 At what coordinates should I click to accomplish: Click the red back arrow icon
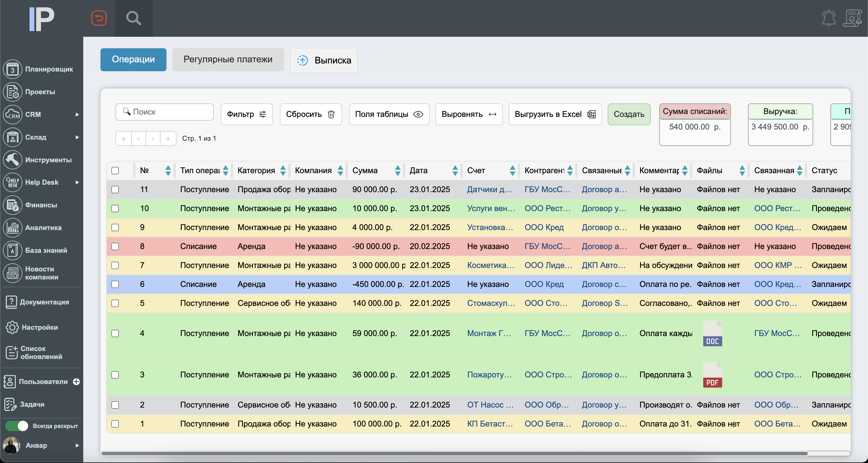point(99,18)
